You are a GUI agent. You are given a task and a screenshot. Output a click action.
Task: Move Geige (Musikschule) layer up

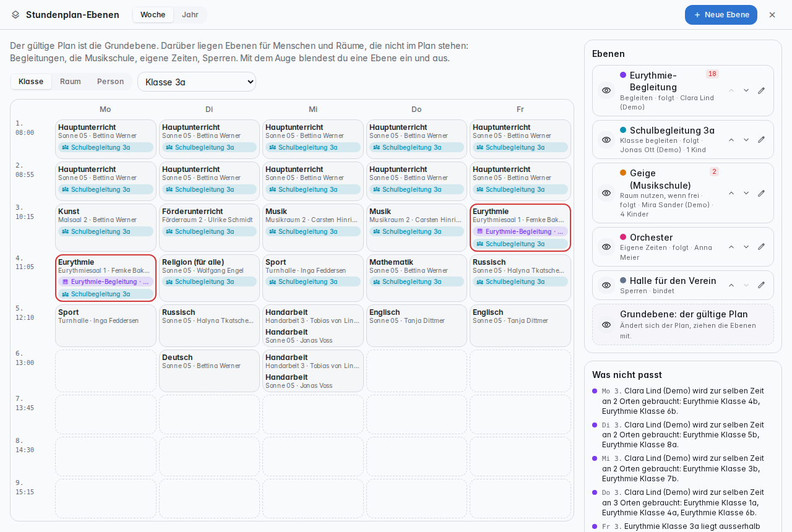coord(731,193)
